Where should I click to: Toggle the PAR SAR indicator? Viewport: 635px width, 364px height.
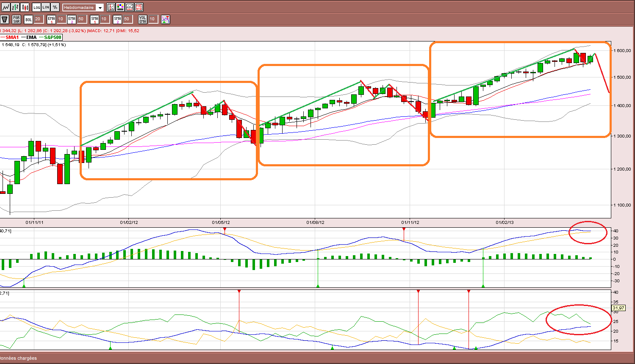(x=17, y=19)
